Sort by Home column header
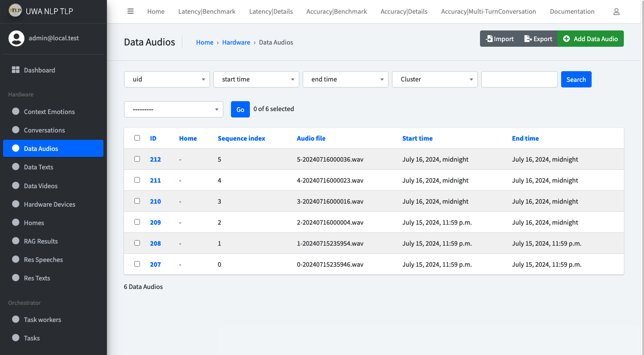The height and width of the screenshot is (355, 644). tap(188, 138)
